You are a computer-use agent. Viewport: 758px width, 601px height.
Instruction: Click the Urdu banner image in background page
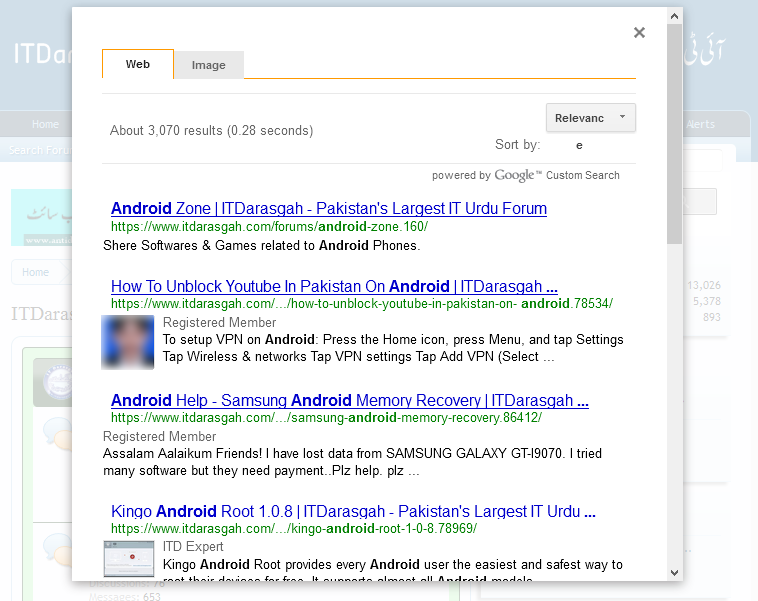tap(42, 218)
